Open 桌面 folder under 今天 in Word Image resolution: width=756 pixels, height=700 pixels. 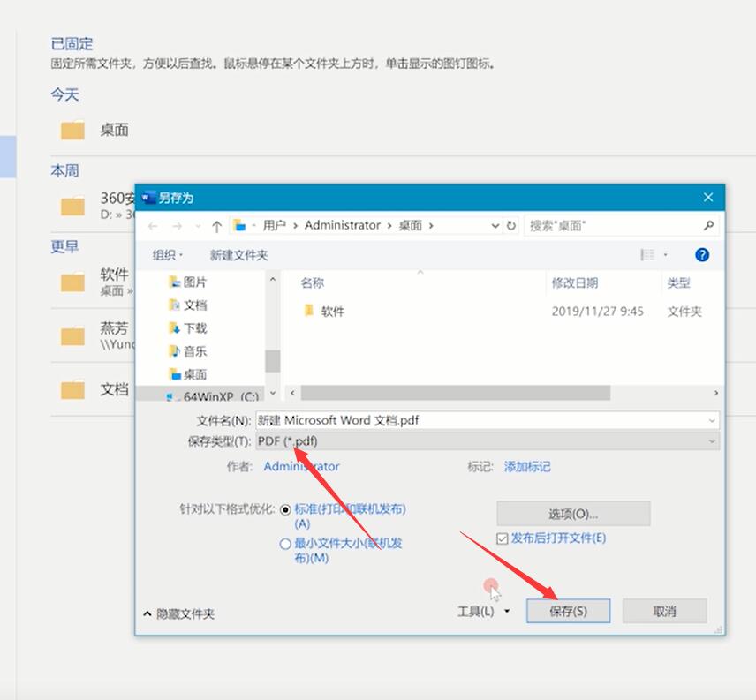94,130
